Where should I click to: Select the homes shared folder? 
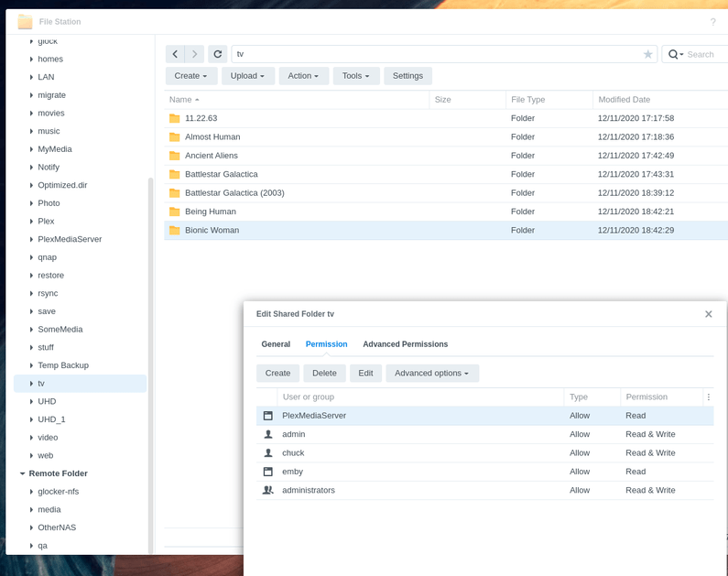pos(50,59)
